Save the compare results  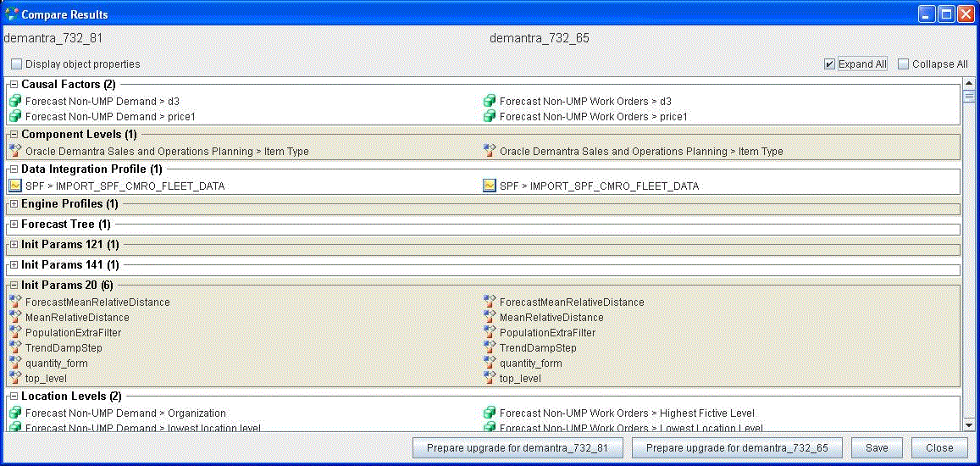(877, 448)
